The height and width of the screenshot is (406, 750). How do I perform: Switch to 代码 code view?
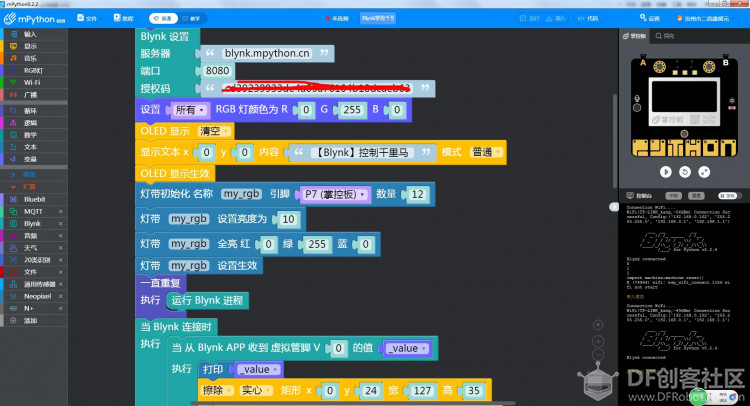coord(588,18)
